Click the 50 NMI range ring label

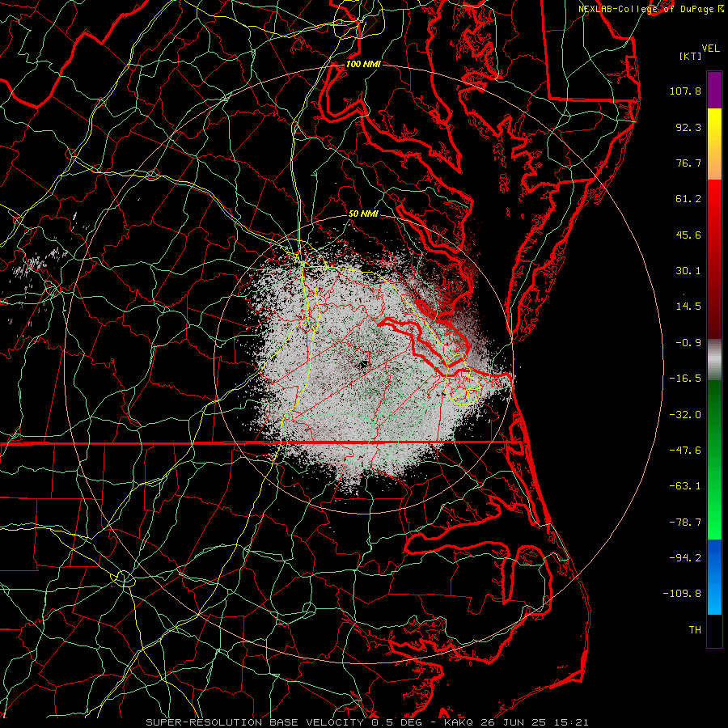coord(363,214)
